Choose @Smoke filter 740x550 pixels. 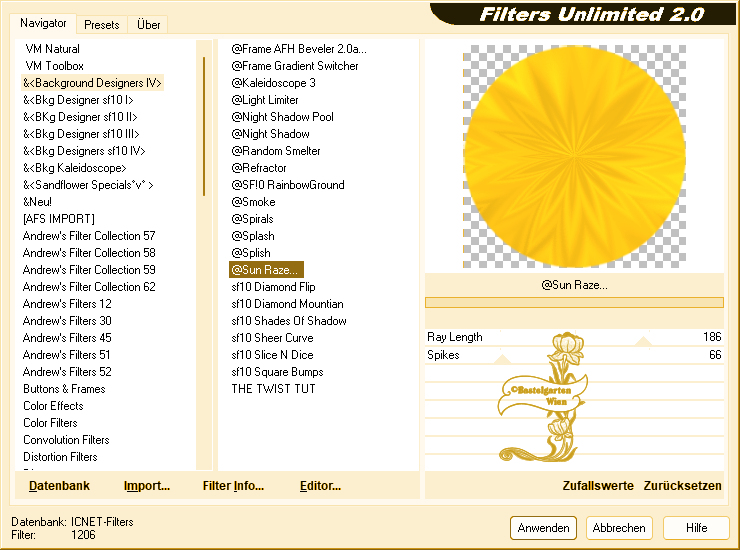coord(253,202)
